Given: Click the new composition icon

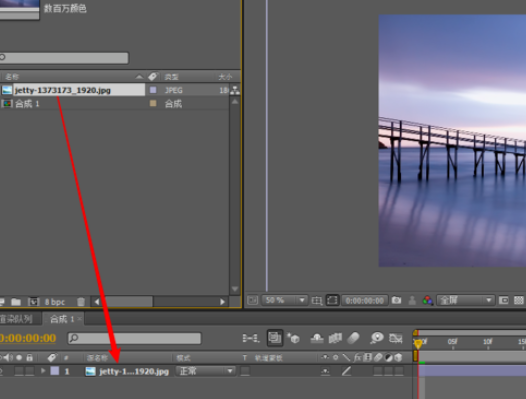Looking at the screenshot, I should (x=34, y=302).
